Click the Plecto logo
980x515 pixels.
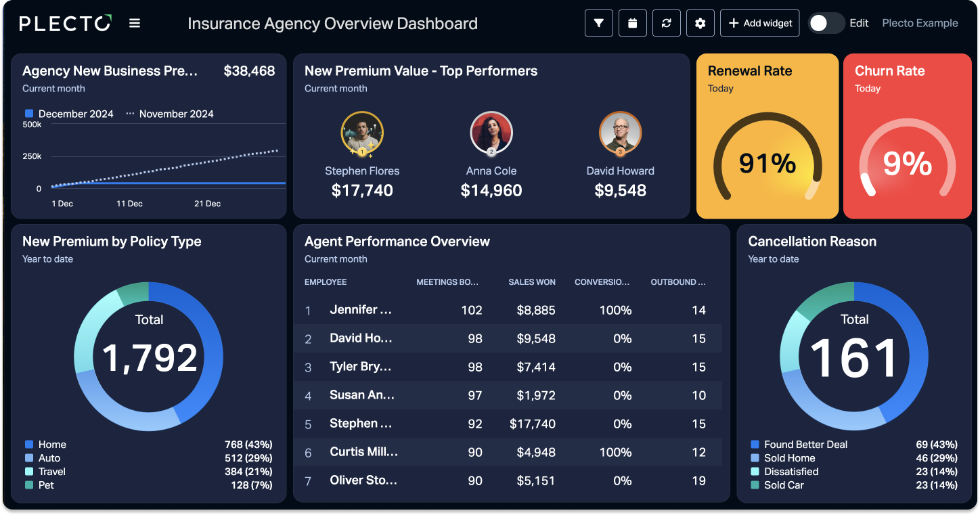pos(66,23)
